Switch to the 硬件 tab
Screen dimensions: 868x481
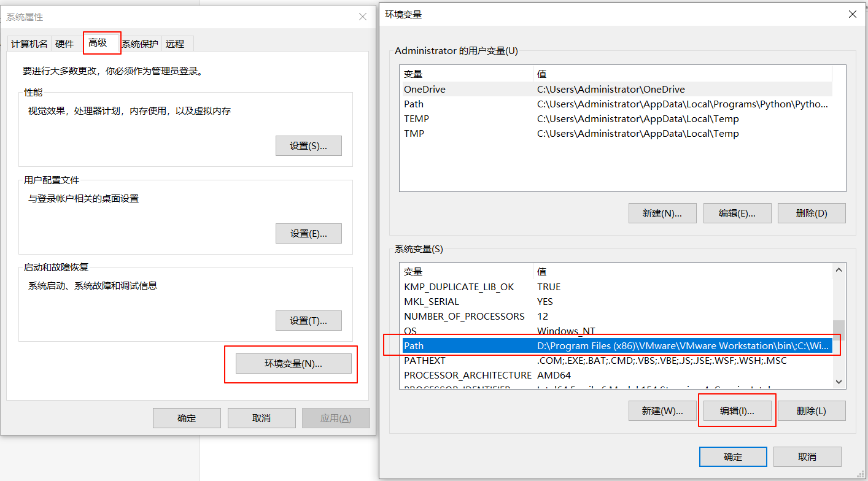click(x=64, y=43)
